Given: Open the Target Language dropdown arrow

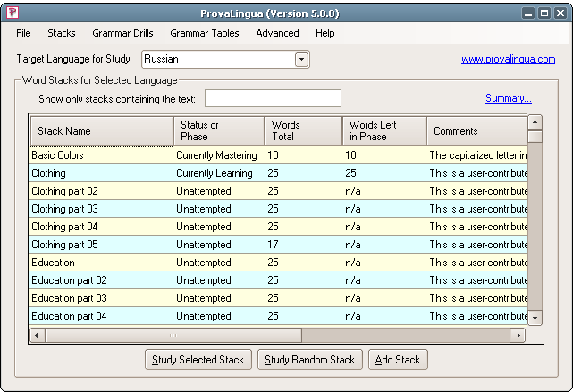Looking at the screenshot, I should 301,59.
